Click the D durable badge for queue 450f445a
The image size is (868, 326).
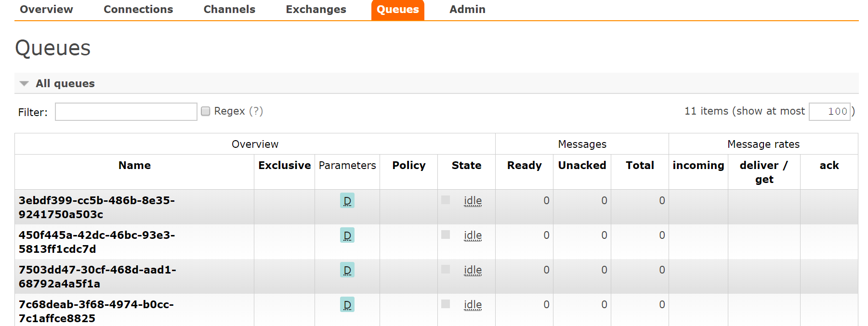(347, 235)
